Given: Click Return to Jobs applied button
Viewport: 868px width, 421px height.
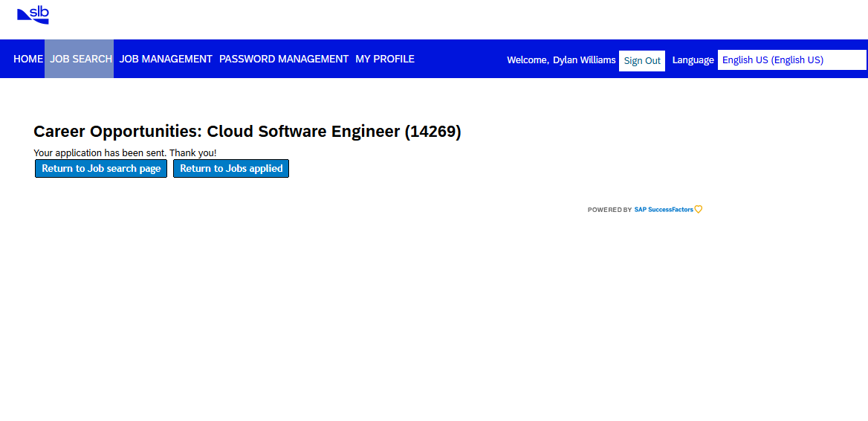Looking at the screenshot, I should click(x=231, y=169).
